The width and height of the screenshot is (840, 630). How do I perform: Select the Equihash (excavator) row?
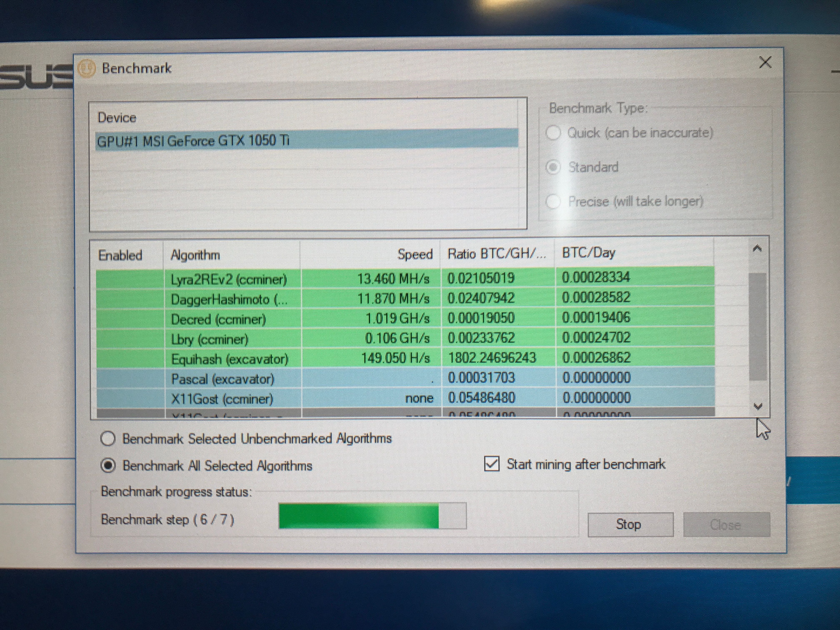click(405, 358)
